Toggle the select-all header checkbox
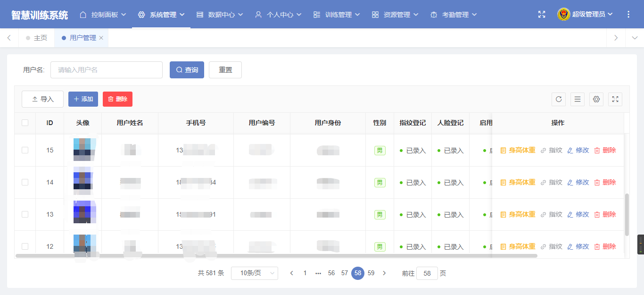Viewport: 644px width, 295px height. [x=25, y=123]
